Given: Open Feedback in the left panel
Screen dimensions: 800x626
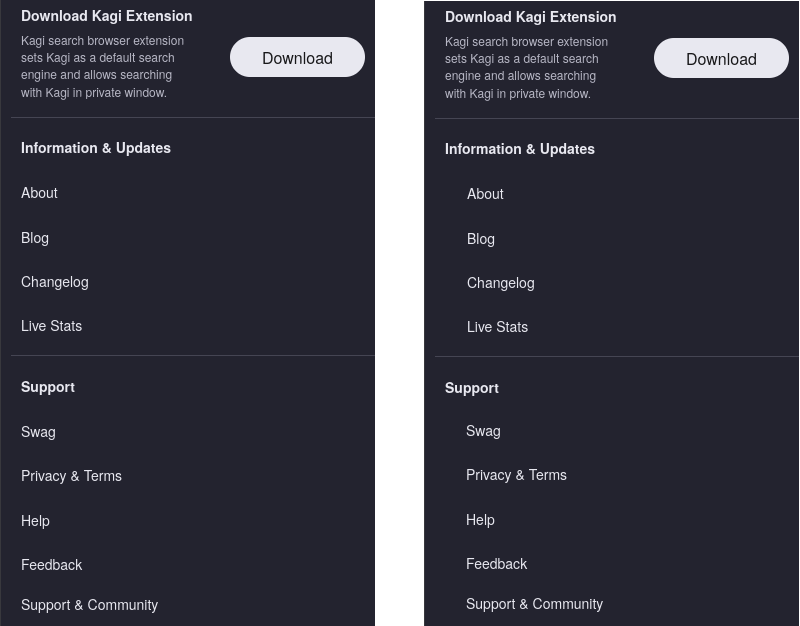Looking at the screenshot, I should point(52,565).
